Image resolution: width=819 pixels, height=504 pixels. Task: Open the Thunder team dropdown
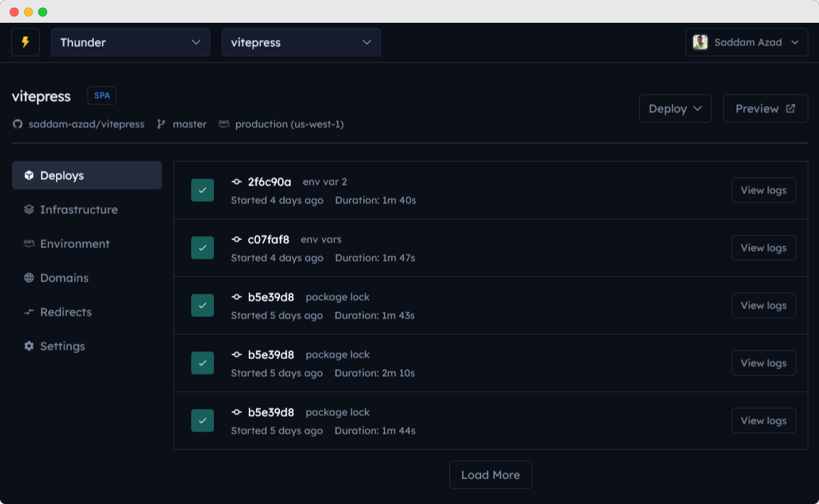tap(131, 43)
